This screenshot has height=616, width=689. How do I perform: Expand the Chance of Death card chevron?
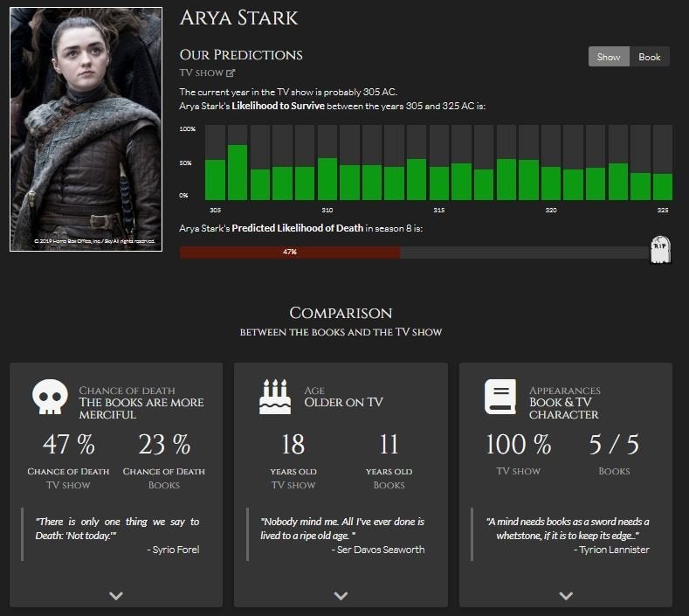[x=116, y=596]
